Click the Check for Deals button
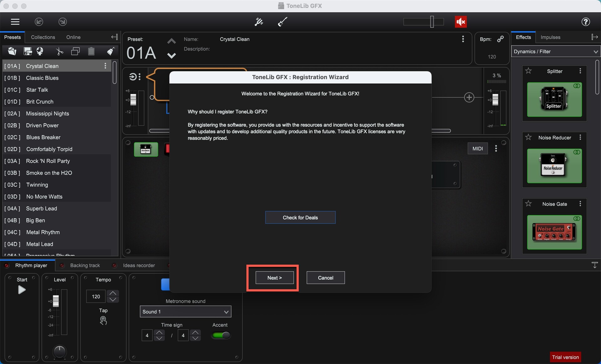601x364 pixels. tap(300, 217)
